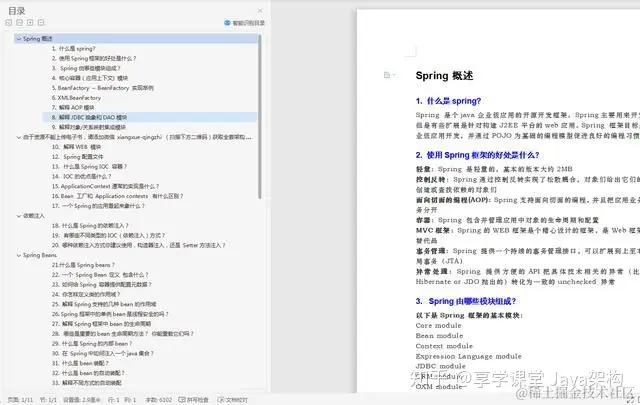Click the plus icon in the 目录 pane toolbar
Viewport: 640px width, 405px height.
coord(30,23)
